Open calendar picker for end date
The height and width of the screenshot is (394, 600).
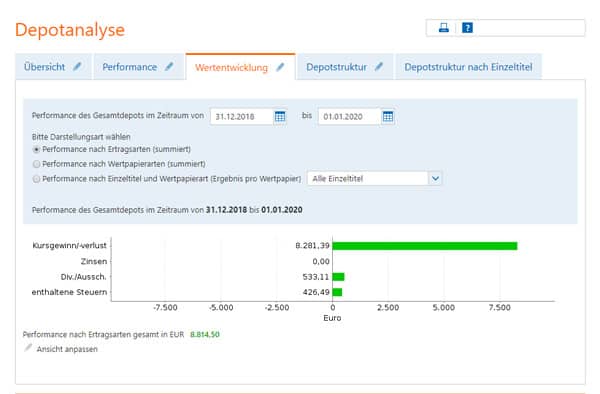coord(388,116)
